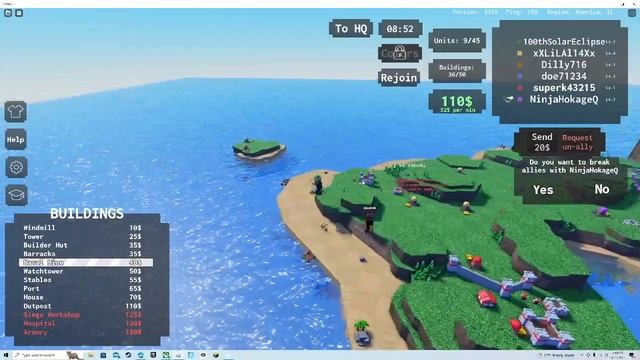Click the Roblox menu icon at top-left
This screenshot has width=640, height=360.
pos(8,13)
